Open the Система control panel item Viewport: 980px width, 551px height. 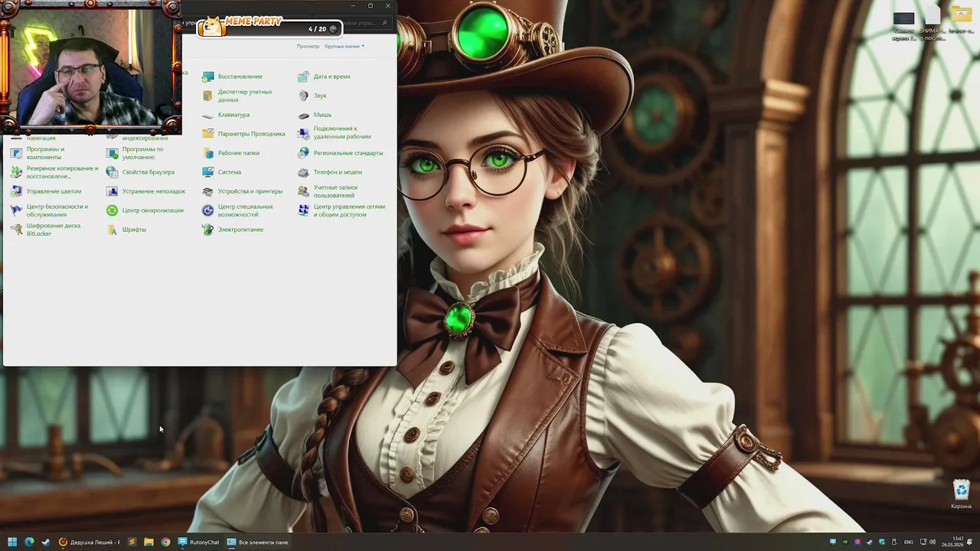[x=222, y=172]
